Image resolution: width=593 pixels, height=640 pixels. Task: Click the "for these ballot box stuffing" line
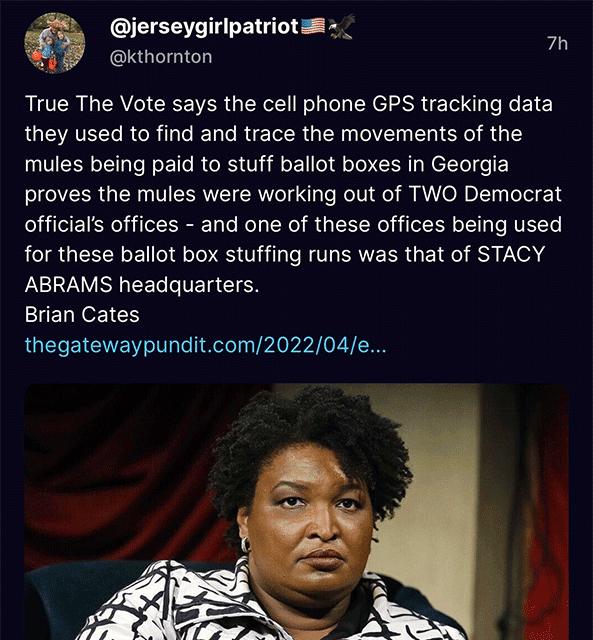[x=285, y=254]
